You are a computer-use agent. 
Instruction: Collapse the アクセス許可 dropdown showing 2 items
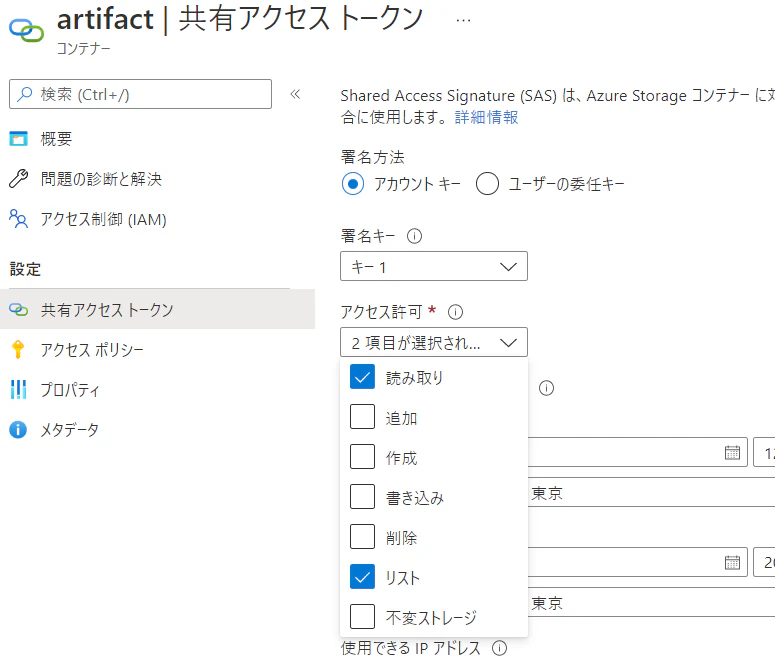pyautogui.click(x=433, y=342)
